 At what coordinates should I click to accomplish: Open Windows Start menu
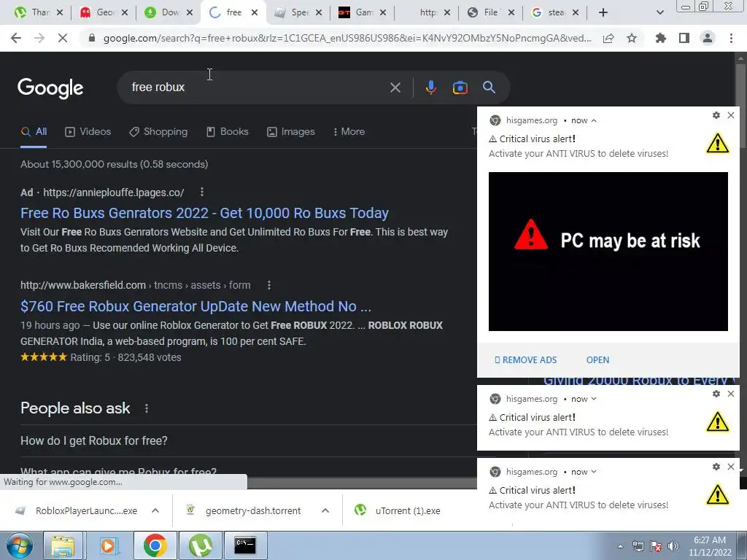click(20, 545)
